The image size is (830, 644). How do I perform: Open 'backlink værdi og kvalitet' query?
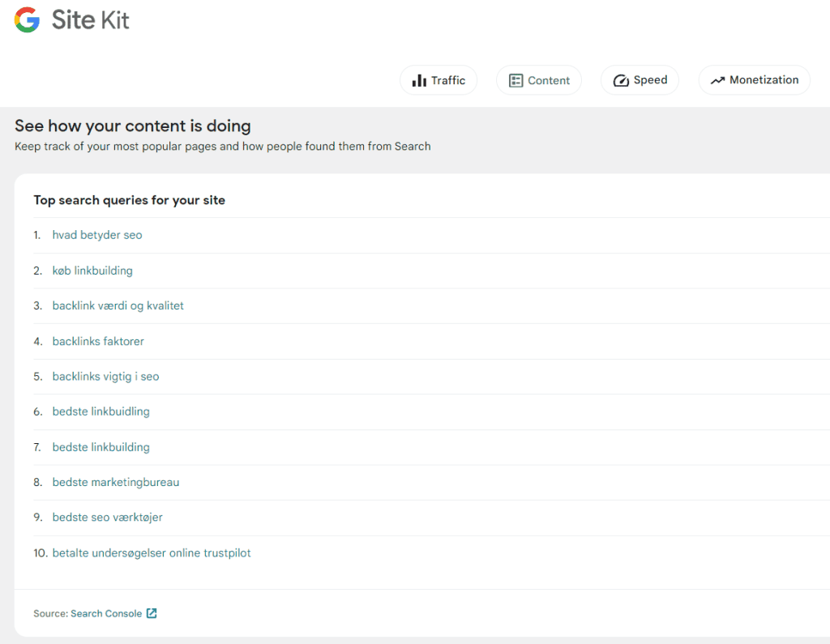point(118,305)
